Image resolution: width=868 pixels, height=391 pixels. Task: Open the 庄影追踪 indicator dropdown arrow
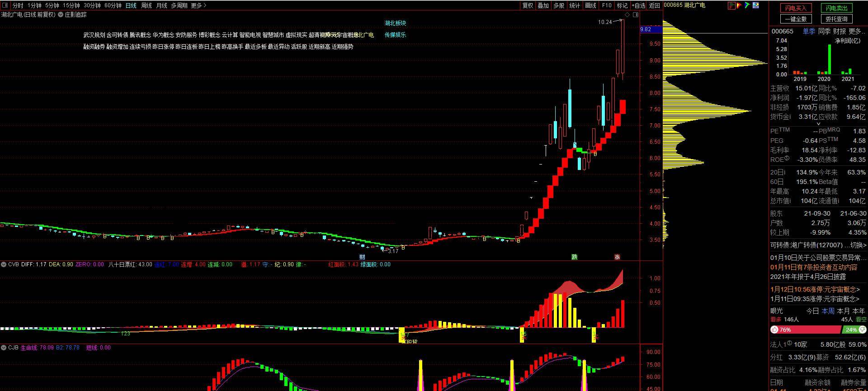61,14
